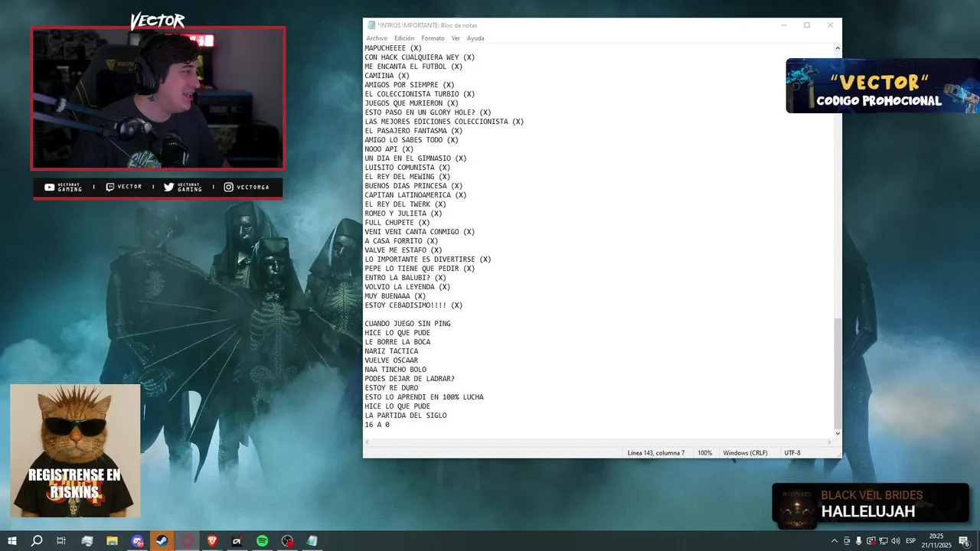
Task: Open Brave browser from taskbar
Action: [x=212, y=541]
